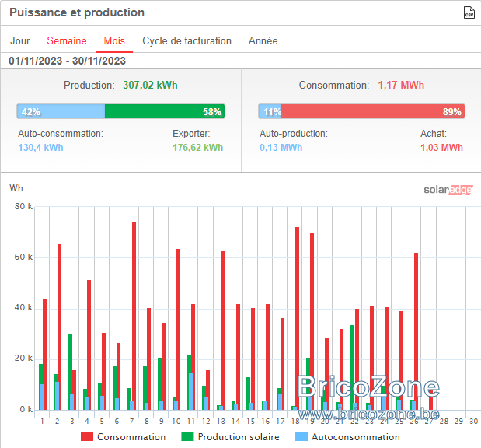Click the red consumption bar for day 18
The height and width of the screenshot is (448, 481).
click(x=297, y=318)
